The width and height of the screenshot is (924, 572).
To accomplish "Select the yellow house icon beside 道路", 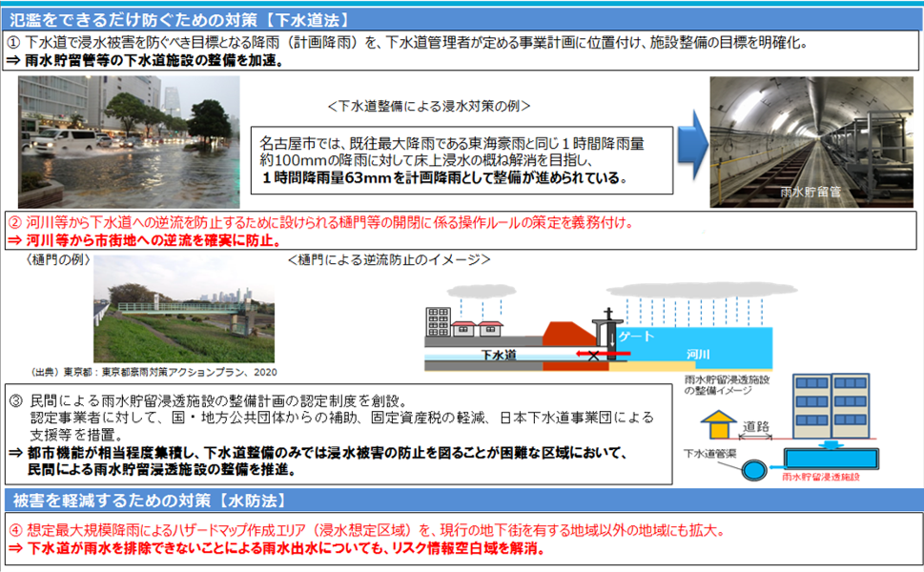I will point(718,425).
